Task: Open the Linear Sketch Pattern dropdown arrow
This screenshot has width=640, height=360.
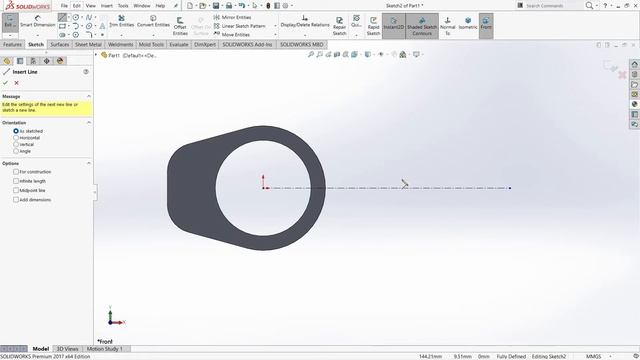Action: pos(275,26)
